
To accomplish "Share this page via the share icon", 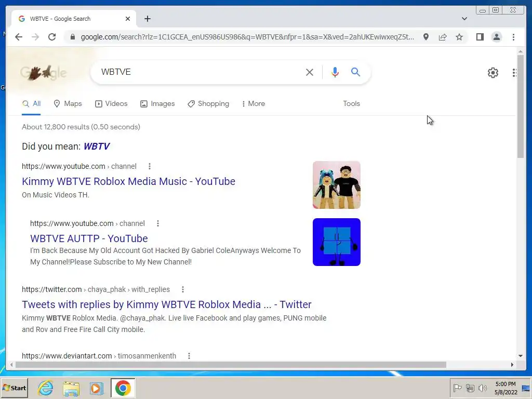I will (443, 37).
